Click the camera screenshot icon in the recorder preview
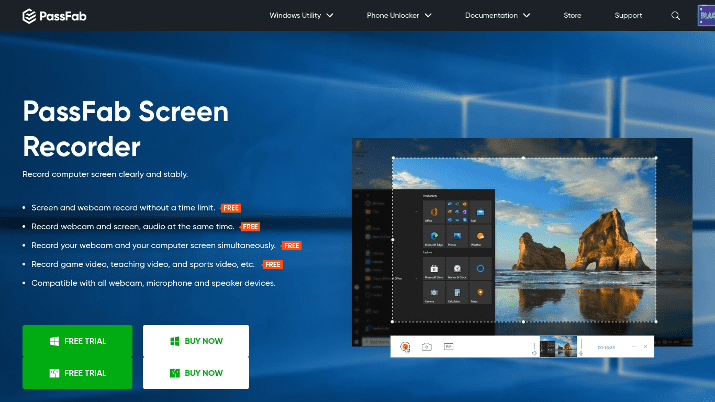Viewport: 715px width, 402px height. click(427, 347)
